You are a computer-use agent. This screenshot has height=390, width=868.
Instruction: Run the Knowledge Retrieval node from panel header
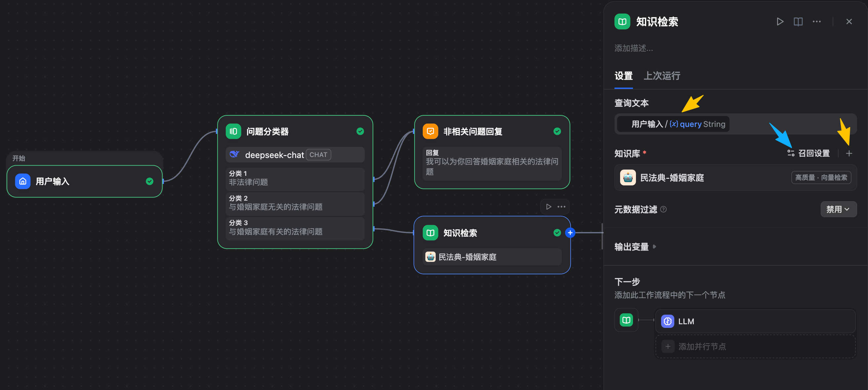pyautogui.click(x=780, y=22)
